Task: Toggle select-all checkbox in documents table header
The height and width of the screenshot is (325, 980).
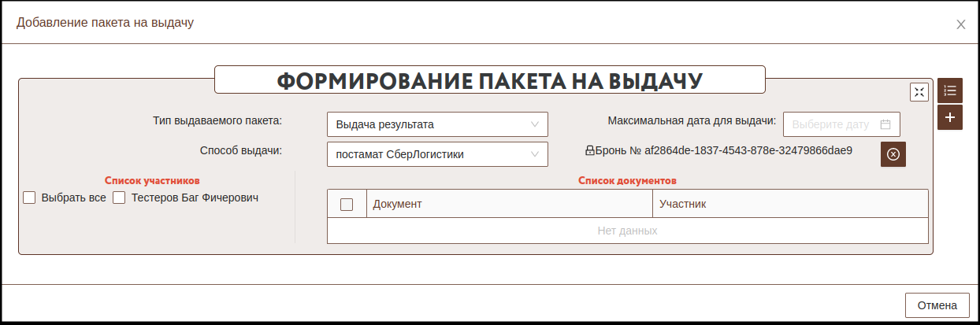Action: point(347,205)
